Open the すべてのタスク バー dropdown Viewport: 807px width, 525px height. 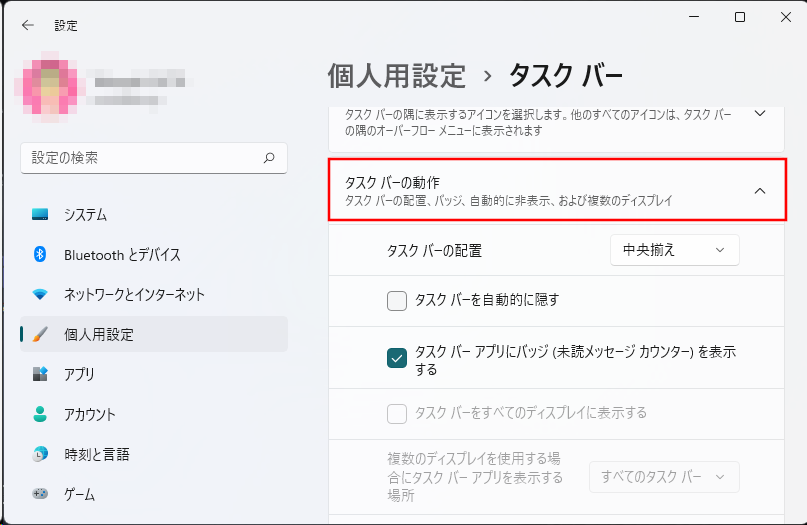click(x=664, y=477)
